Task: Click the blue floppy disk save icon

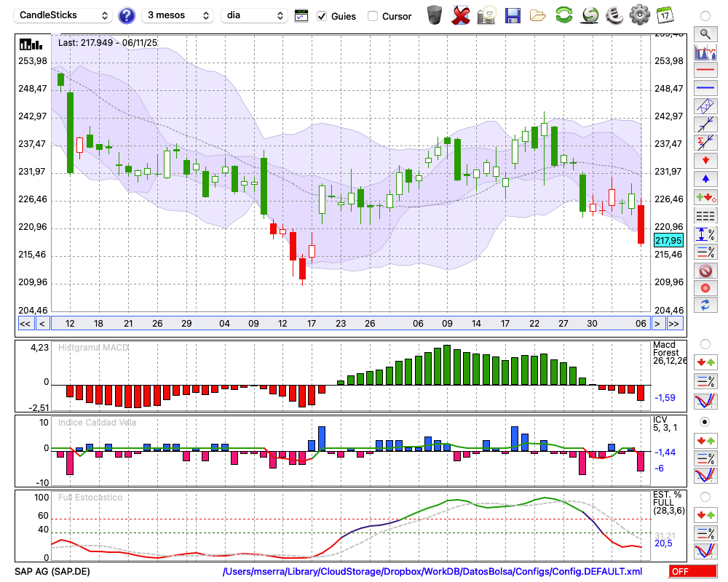Action: [513, 15]
